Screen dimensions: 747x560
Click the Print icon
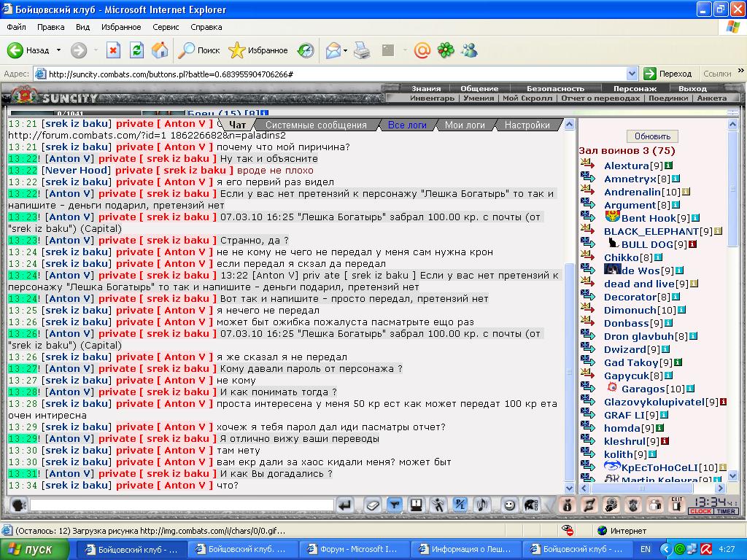[x=362, y=50]
